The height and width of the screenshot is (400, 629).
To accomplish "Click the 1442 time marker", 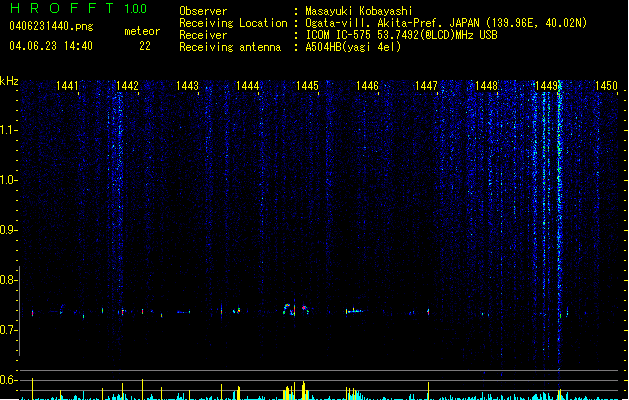I will 127,86.
